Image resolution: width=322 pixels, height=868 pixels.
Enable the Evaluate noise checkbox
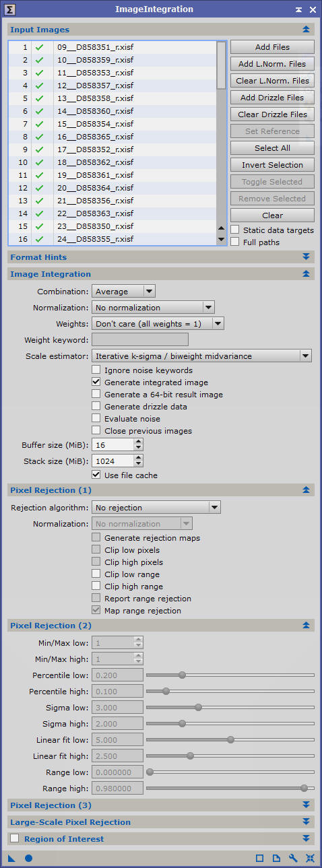click(x=96, y=418)
